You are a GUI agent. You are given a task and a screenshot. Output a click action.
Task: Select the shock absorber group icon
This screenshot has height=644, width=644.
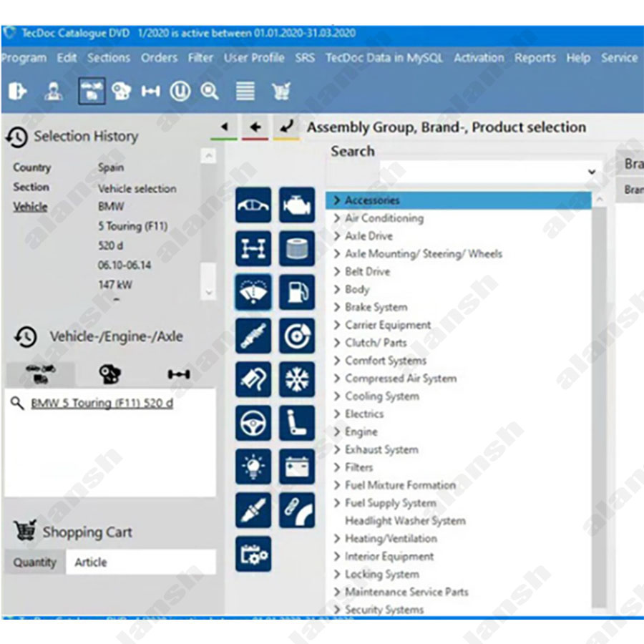253,336
